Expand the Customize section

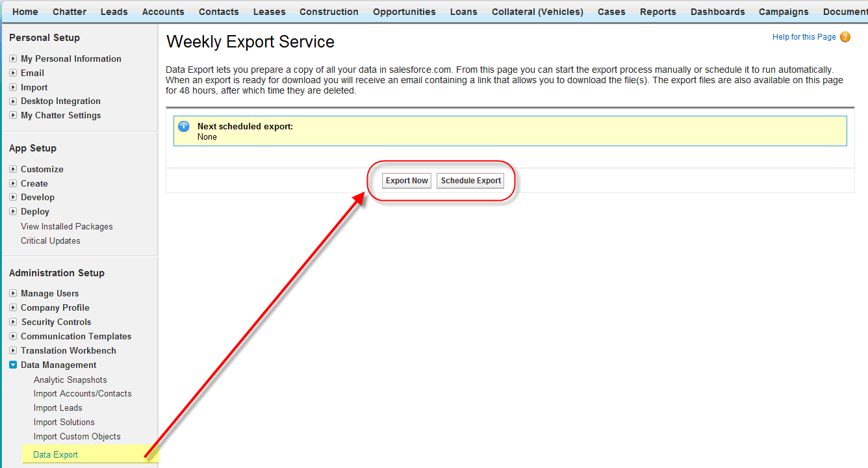pyautogui.click(x=13, y=169)
